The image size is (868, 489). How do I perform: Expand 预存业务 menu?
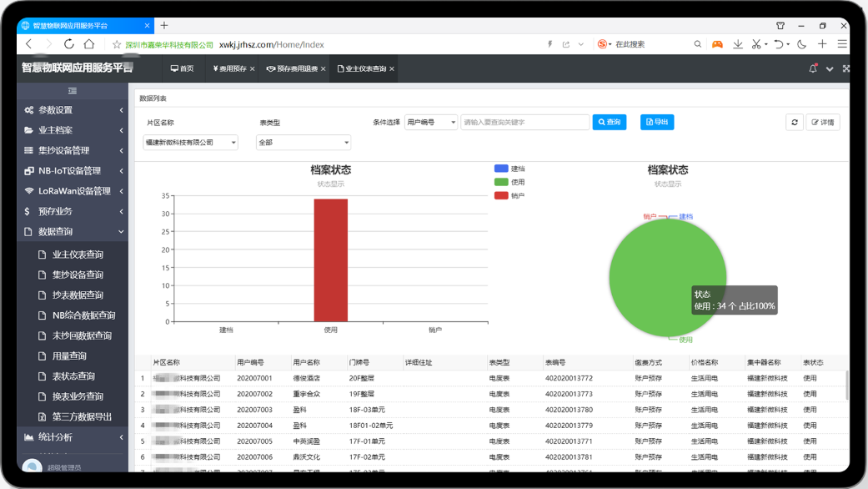[x=73, y=212]
